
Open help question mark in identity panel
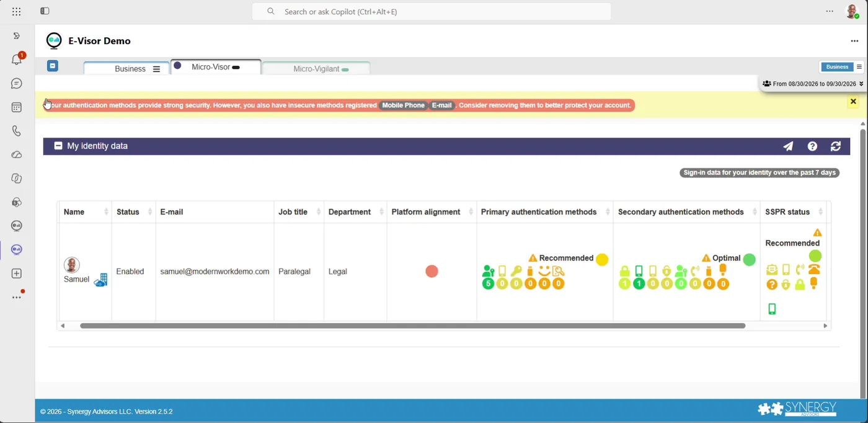coord(812,146)
